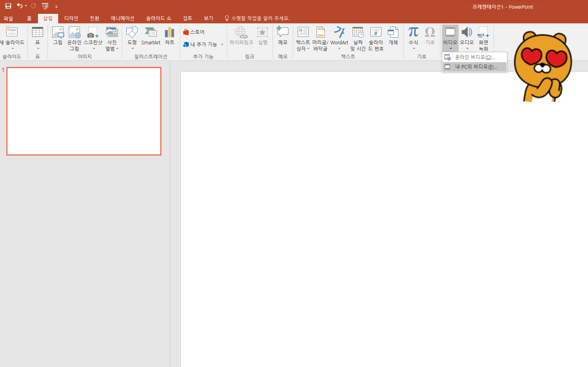Insert a SmartArt graphic
Screen dimensions: 588x367
pos(151,35)
